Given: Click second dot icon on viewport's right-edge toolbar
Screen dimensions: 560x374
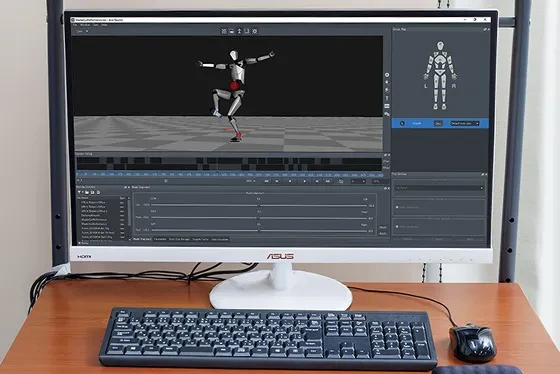Looking at the screenshot, I should tap(387, 82).
